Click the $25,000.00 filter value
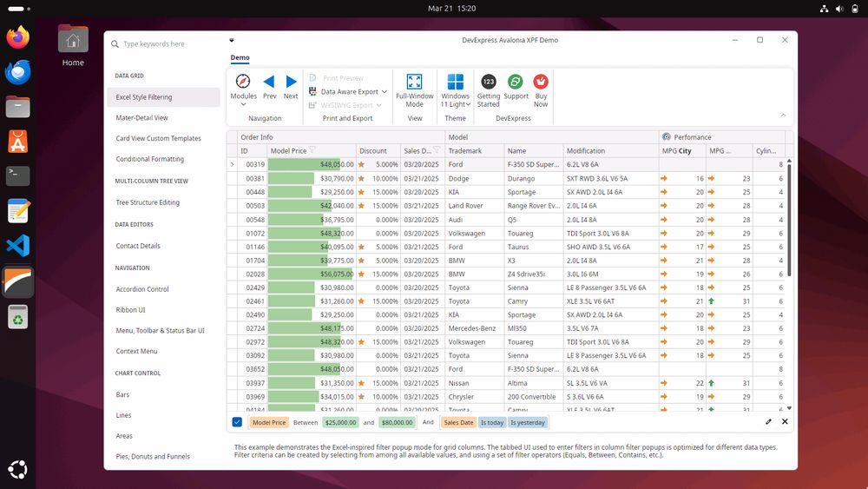 click(340, 422)
